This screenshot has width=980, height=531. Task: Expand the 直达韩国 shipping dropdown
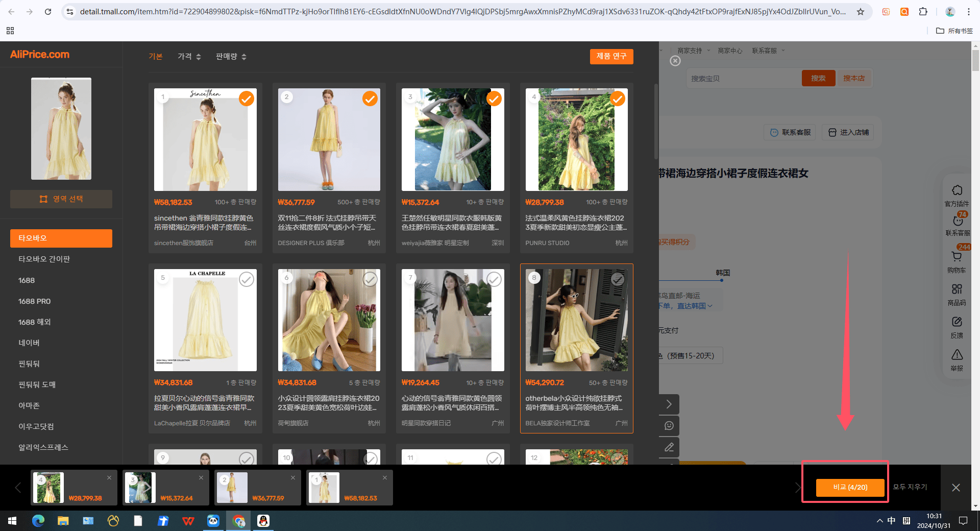(x=695, y=306)
